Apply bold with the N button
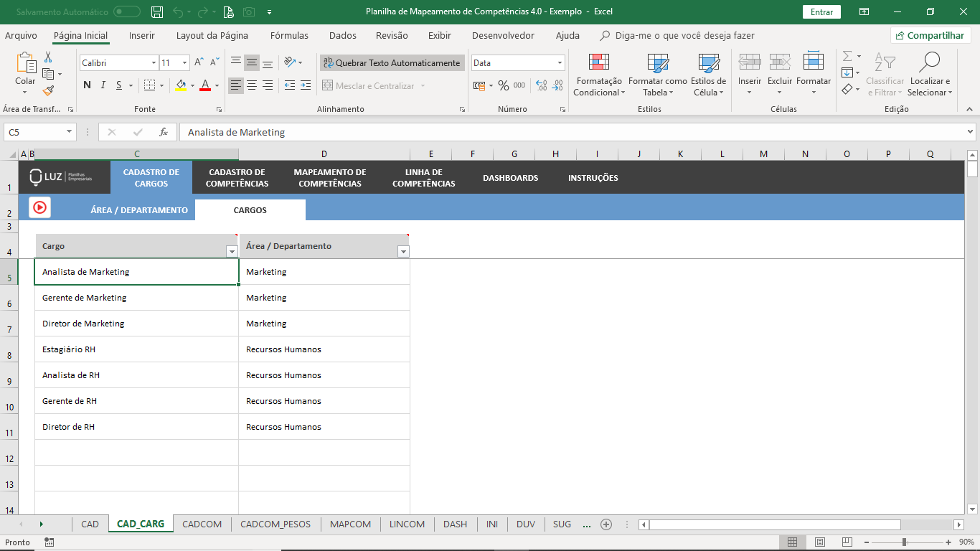 pos(87,85)
